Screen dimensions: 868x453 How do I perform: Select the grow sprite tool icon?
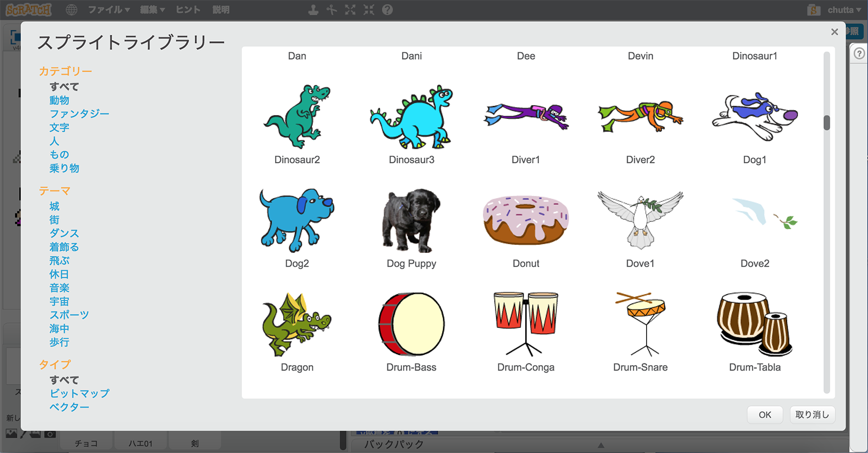click(x=350, y=10)
